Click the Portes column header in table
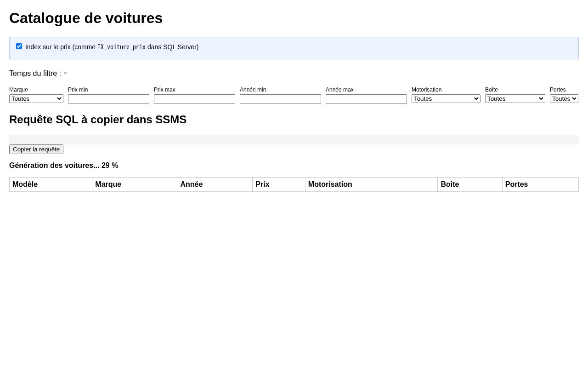The width and height of the screenshot is (588, 368). tap(540, 184)
